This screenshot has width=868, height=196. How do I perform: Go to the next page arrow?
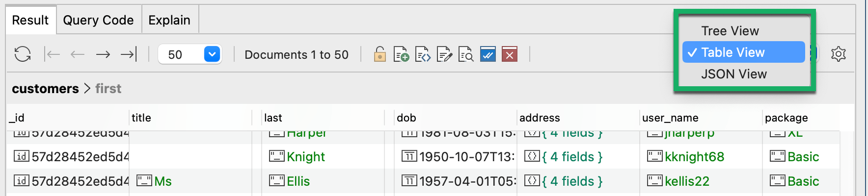click(x=103, y=54)
